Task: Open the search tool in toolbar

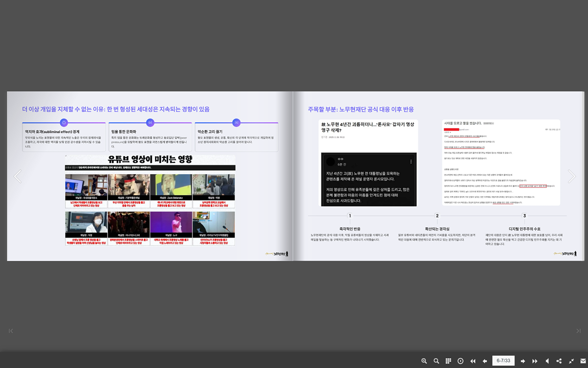Action: (x=436, y=361)
